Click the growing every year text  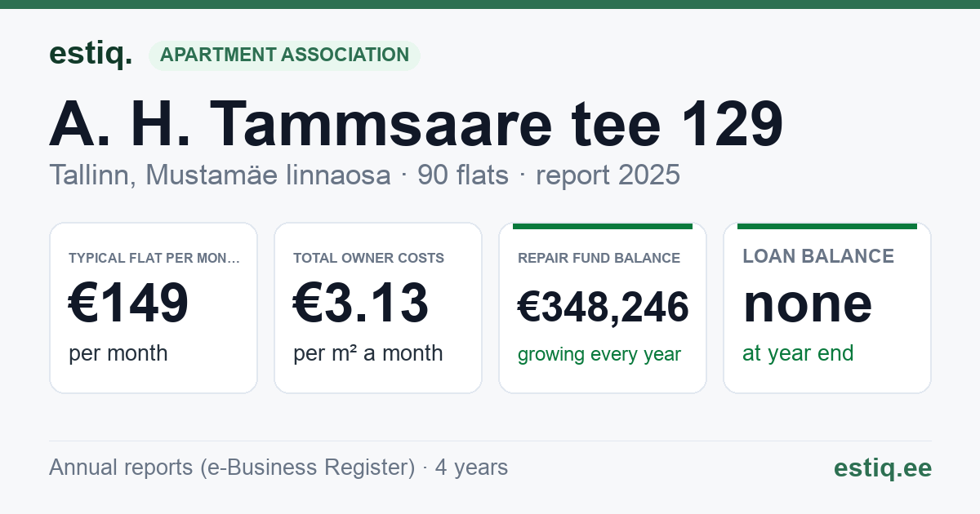pyautogui.click(x=599, y=355)
